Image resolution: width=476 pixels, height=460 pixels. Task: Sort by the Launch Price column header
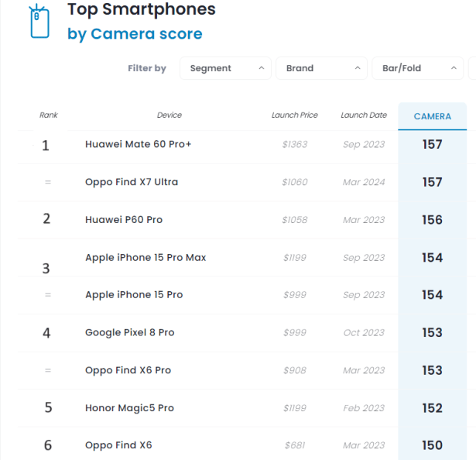click(x=294, y=115)
